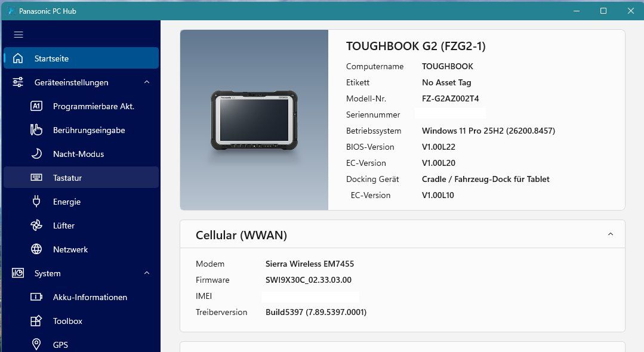Image resolution: width=644 pixels, height=352 pixels.
Task: Click the Lüfter fan icon
Action: 36,225
